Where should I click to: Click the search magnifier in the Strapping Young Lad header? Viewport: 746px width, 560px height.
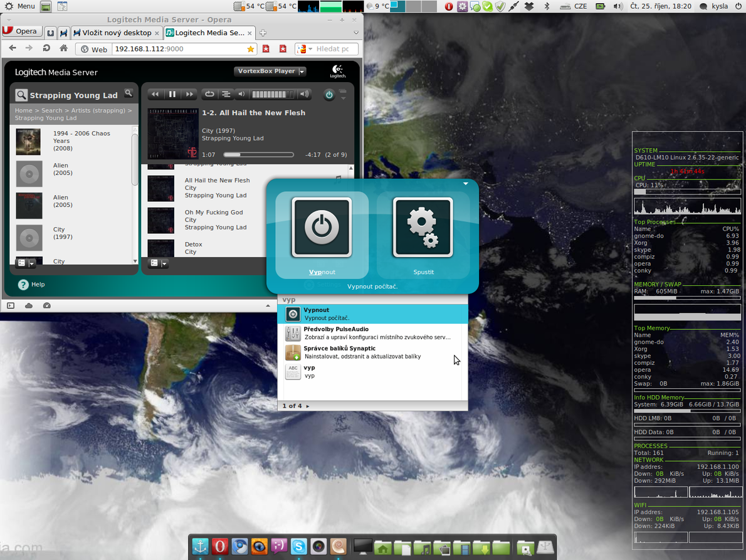click(129, 93)
